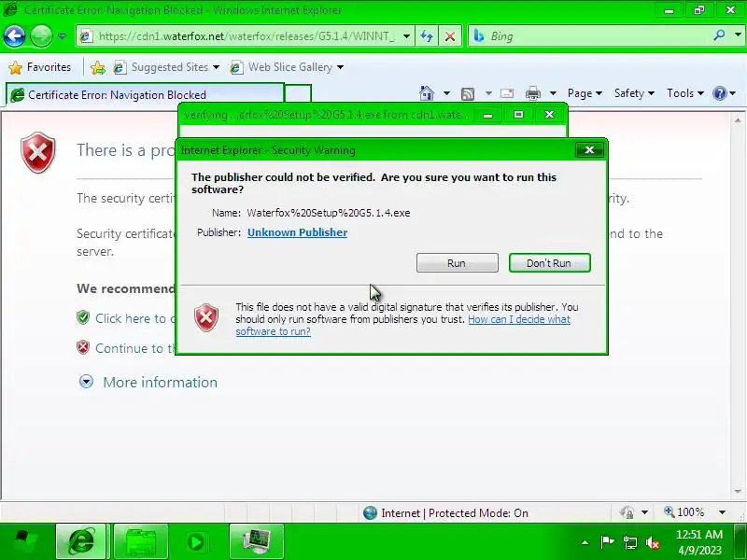Open the Windows Start button
747x560 pixels.
point(25,541)
